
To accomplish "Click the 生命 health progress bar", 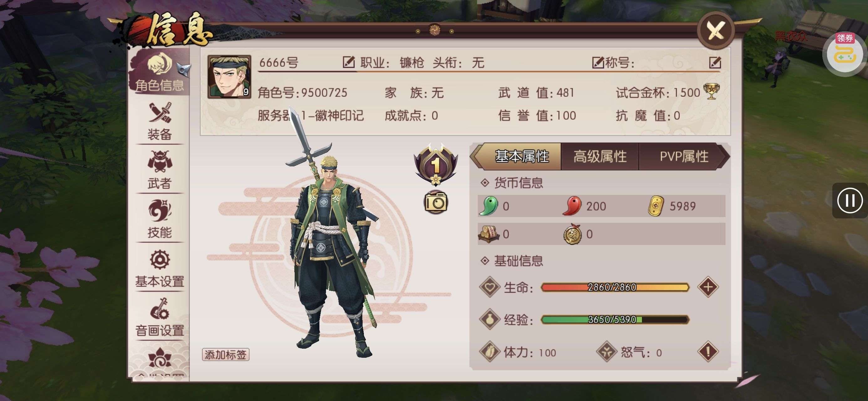I will (615, 287).
